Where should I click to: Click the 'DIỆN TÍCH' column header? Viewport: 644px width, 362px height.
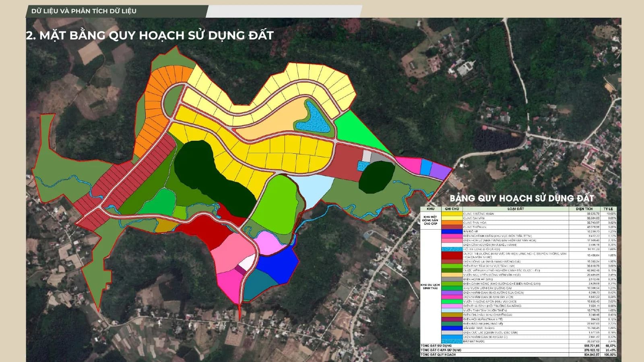(x=584, y=209)
